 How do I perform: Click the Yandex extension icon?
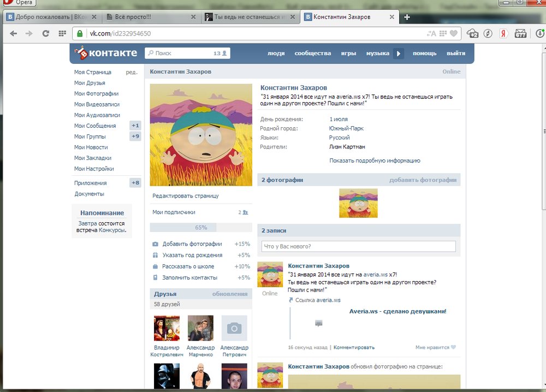503,33
